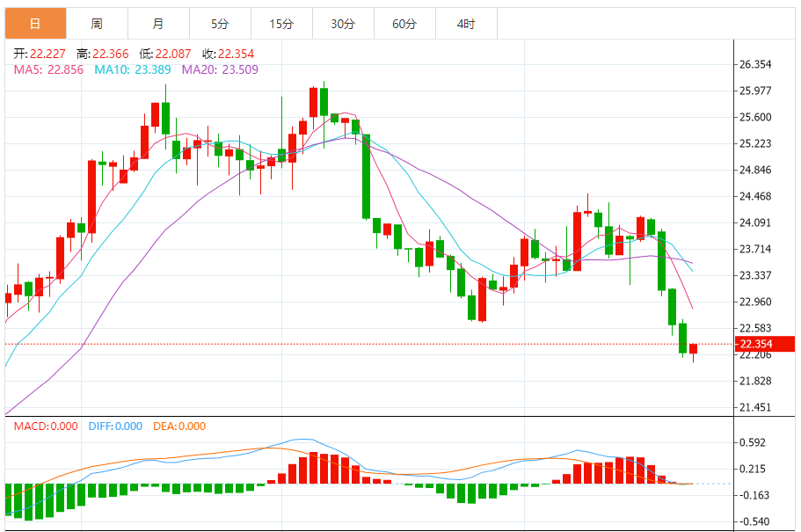This screenshot has height=532, width=801.
Task: Switch to the 周 weekly tab
Action: click(97, 24)
